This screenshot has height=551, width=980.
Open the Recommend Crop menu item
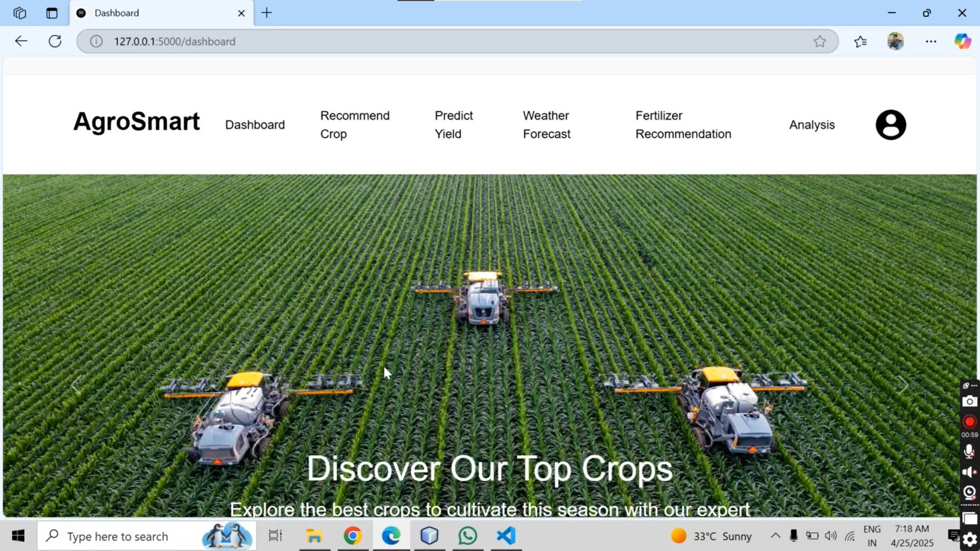click(x=355, y=124)
